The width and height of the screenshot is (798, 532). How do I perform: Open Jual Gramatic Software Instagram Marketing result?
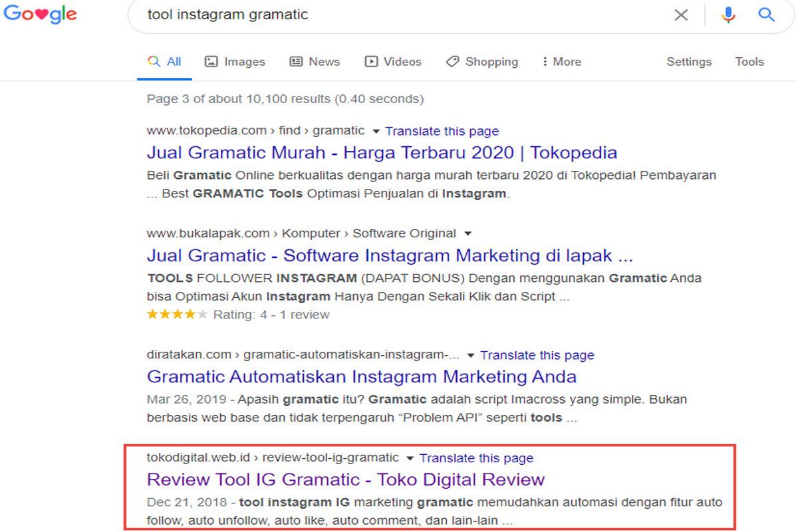tap(390, 255)
